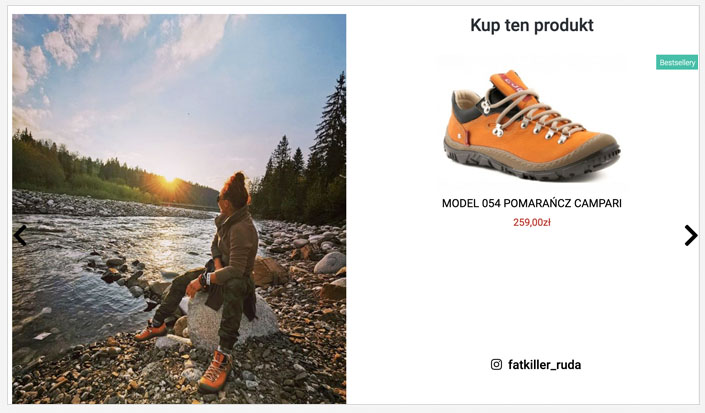The height and width of the screenshot is (413, 705).
Task: Click the large grey boulder under the woman
Action: 232,321
